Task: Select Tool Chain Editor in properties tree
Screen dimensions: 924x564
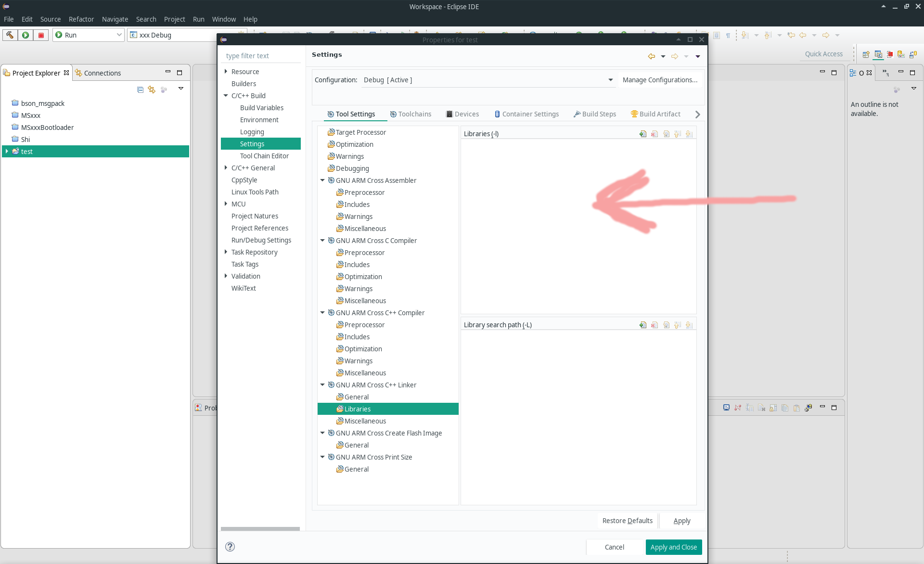Action: coord(264,156)
